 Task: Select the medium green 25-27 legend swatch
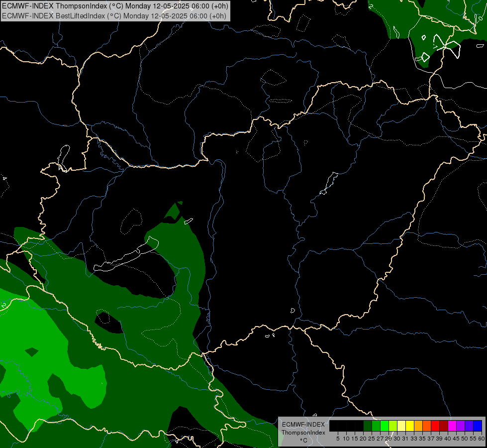(x=376, y=426)
